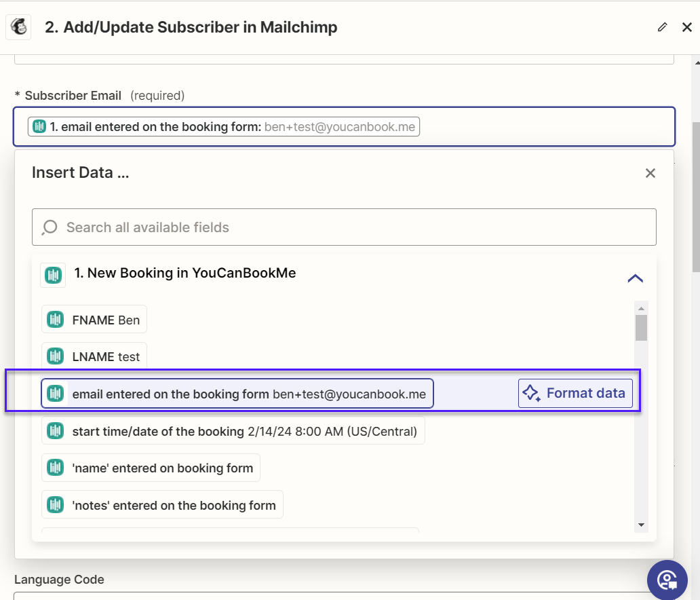Insert 'notes' entered on the booking form field
Image resolution: width=700 pixels, height=600 pixels.
[163, 505]
